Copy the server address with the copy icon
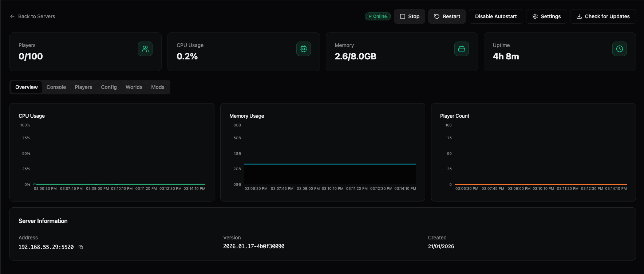644x274 pixels. (81, 247)
